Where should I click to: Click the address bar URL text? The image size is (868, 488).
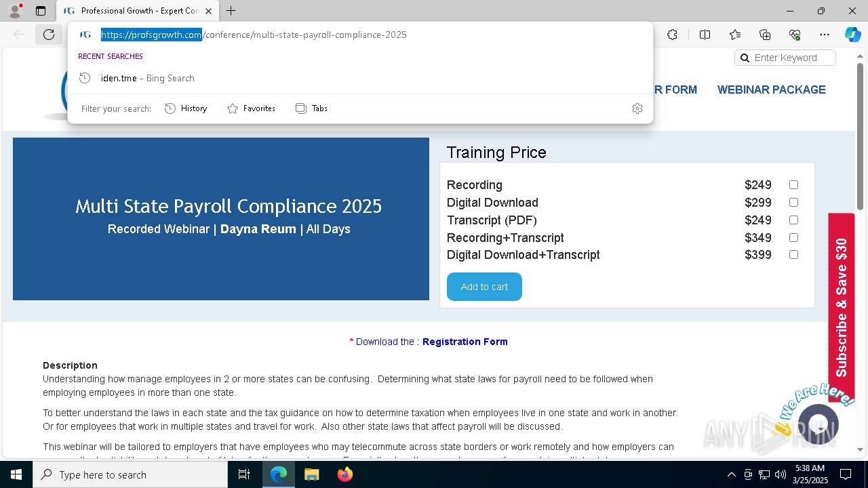click(254, 35)
